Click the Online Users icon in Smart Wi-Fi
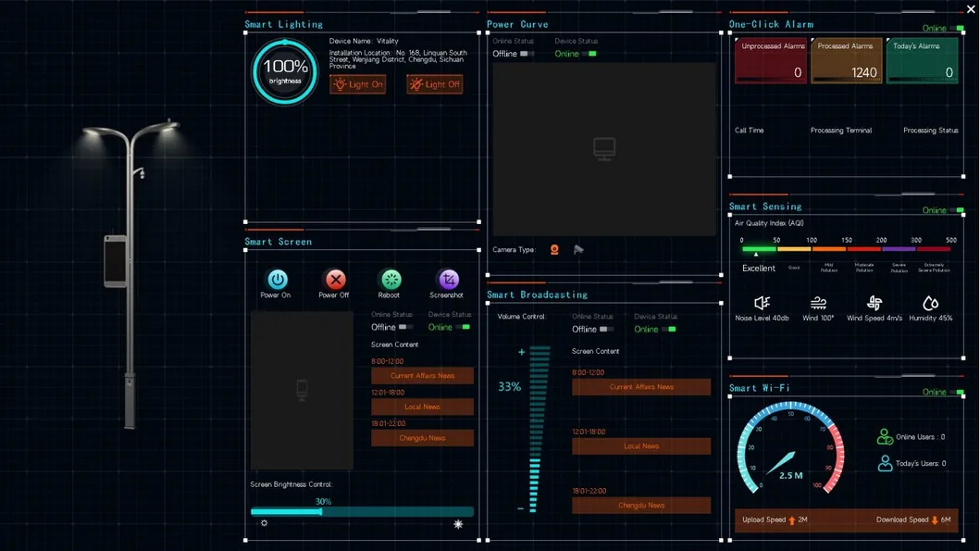The height and width of the screenshot is (551, 980). [884, 435]
